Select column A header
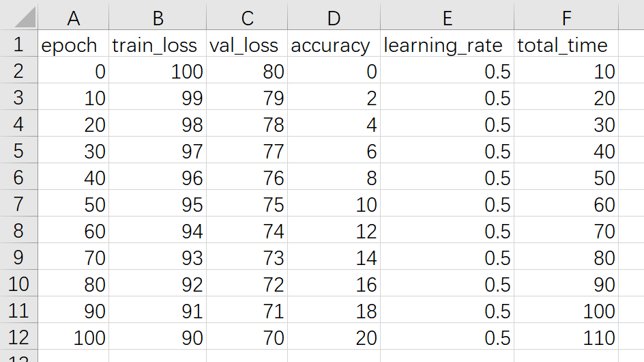 coord(73,17)
